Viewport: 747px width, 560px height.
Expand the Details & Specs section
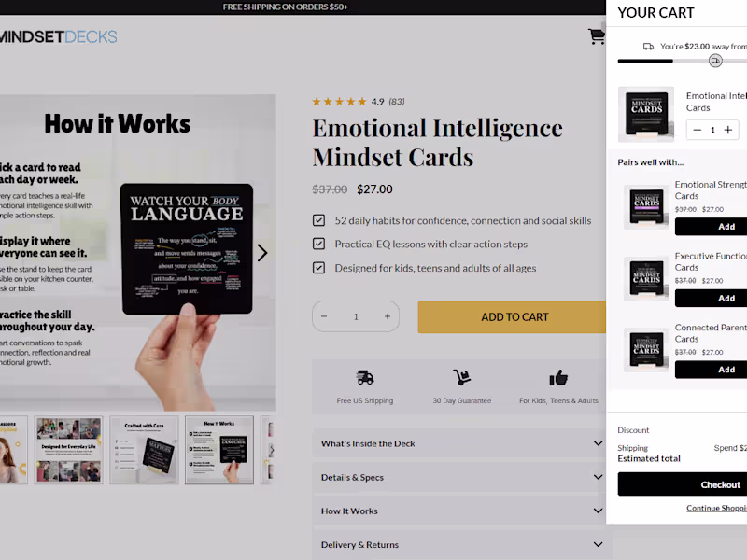click(461, 477)
